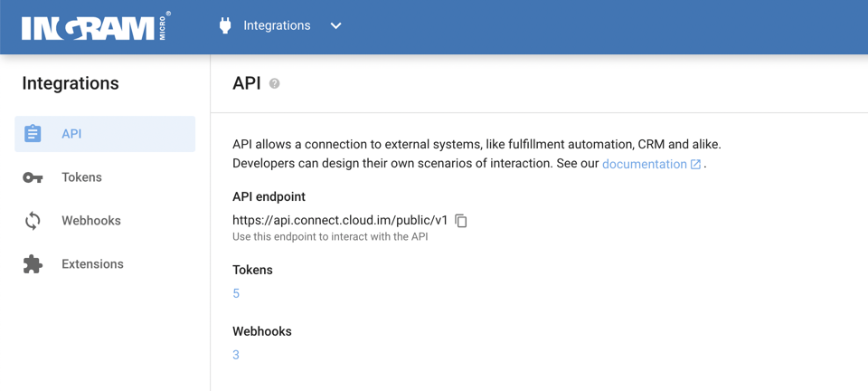Click the Webhooks sync arrows icon
Image resolution: width=868 pixels, height=391 pixels.
click(33, 221)
